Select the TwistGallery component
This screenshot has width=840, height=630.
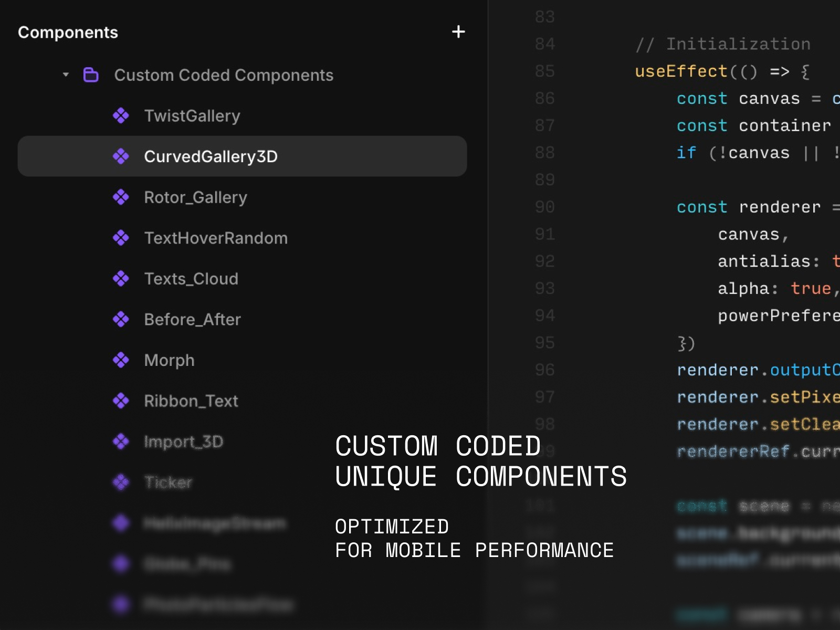[192, 115]
